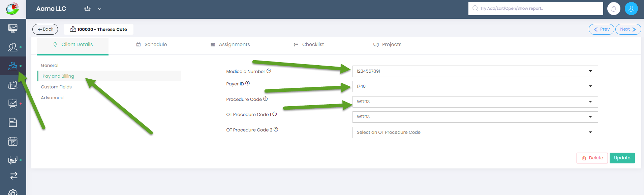This screenshot has height=195, width=644.
Task: Click the help icon beside Payer ID
Action: pyautogui.click(x=247, y=83)
